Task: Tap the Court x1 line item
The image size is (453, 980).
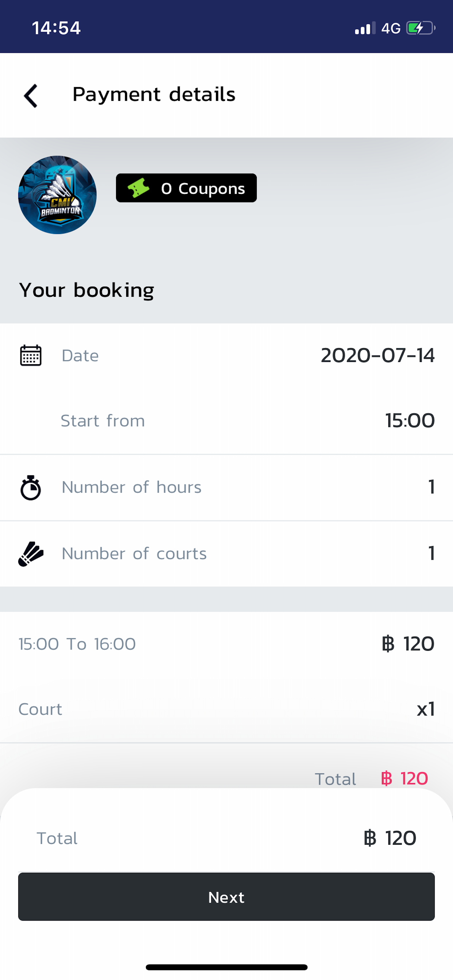Action: point(226,709)
